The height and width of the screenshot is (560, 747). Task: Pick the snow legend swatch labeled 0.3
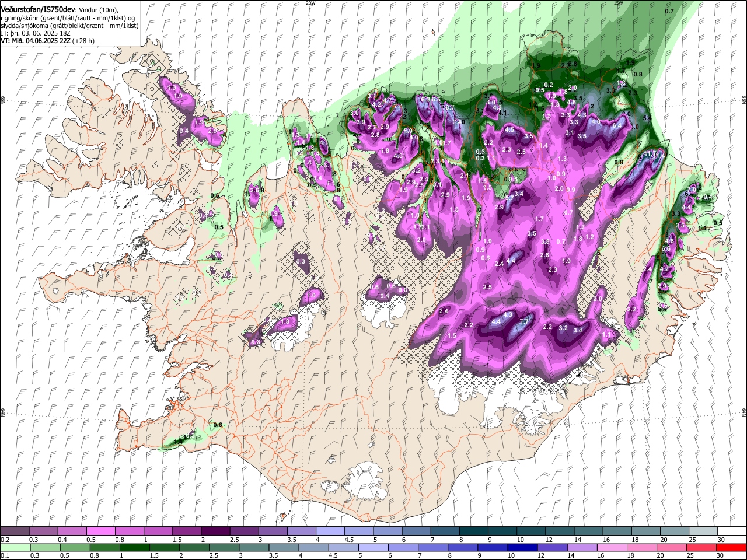pyautogui.click(x=43, y=531)
